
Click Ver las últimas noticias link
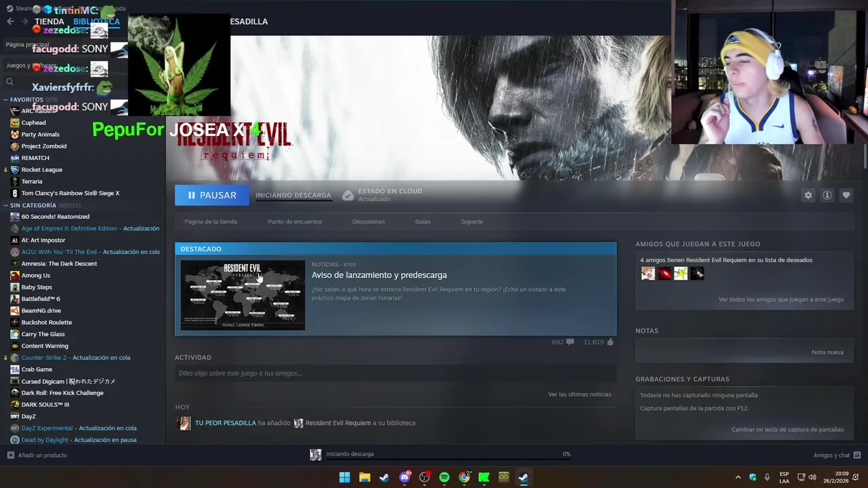tap(580, 394)
